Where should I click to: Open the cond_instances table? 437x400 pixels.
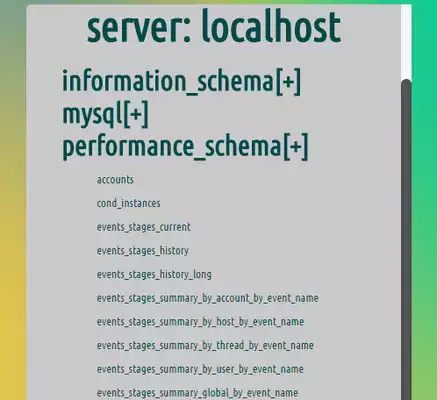point(128,203)
